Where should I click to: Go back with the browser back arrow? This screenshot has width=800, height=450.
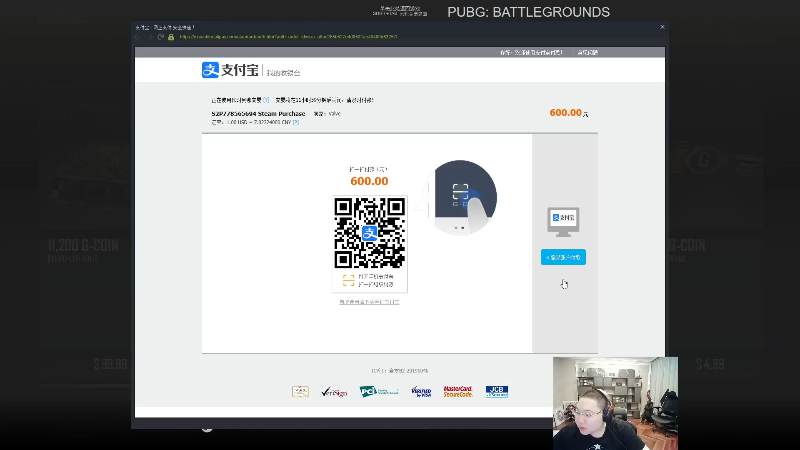tap(137, 37)
